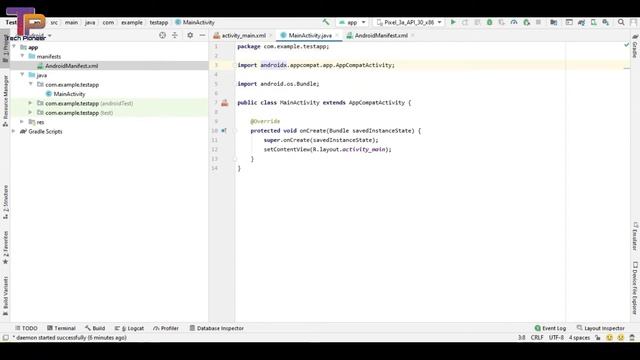The height and width of the screenshot is (360, 640).
Task: Open the Build tool window
Action: [95, 328]
